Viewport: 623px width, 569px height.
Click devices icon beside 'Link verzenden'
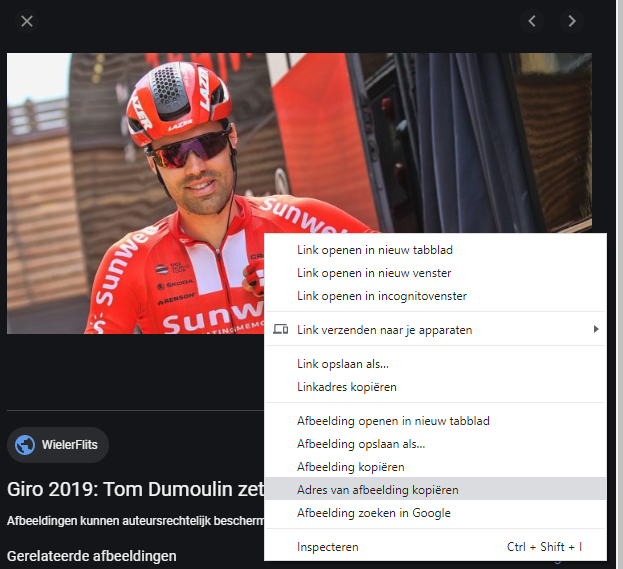tap(281, 329)
